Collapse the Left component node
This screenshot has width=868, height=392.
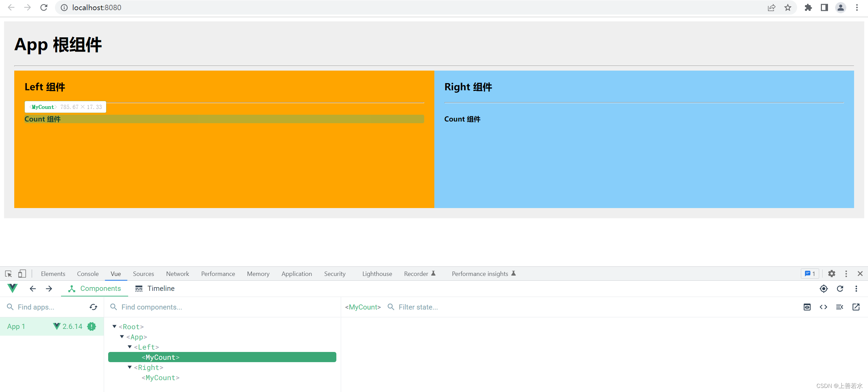[x=130, y=347]
